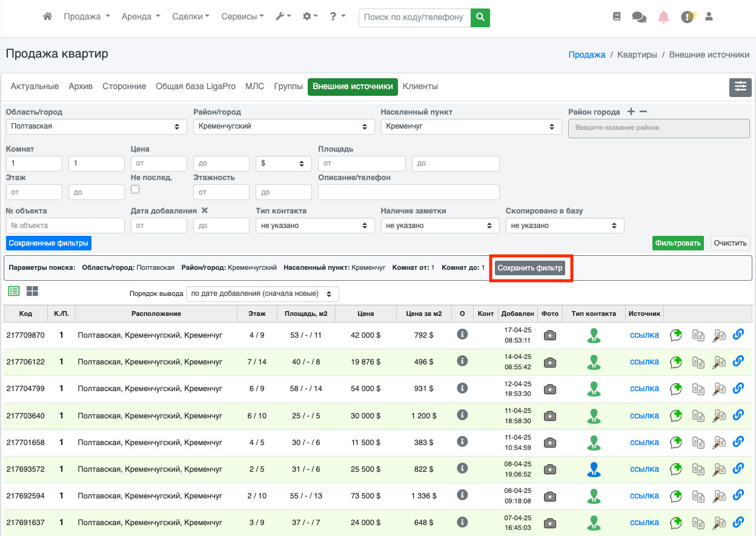Add note to listing 217709870
756x536 pixels.
click(675, 335)
